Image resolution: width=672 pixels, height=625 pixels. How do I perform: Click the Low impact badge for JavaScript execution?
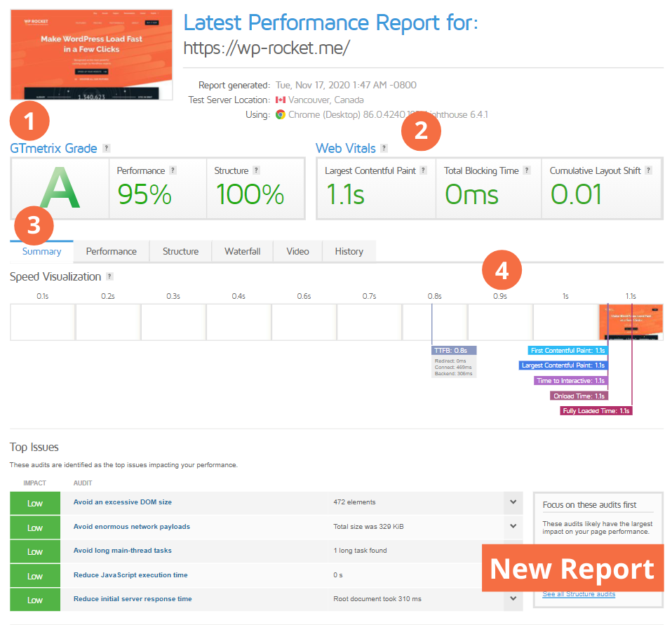point(35,576)
